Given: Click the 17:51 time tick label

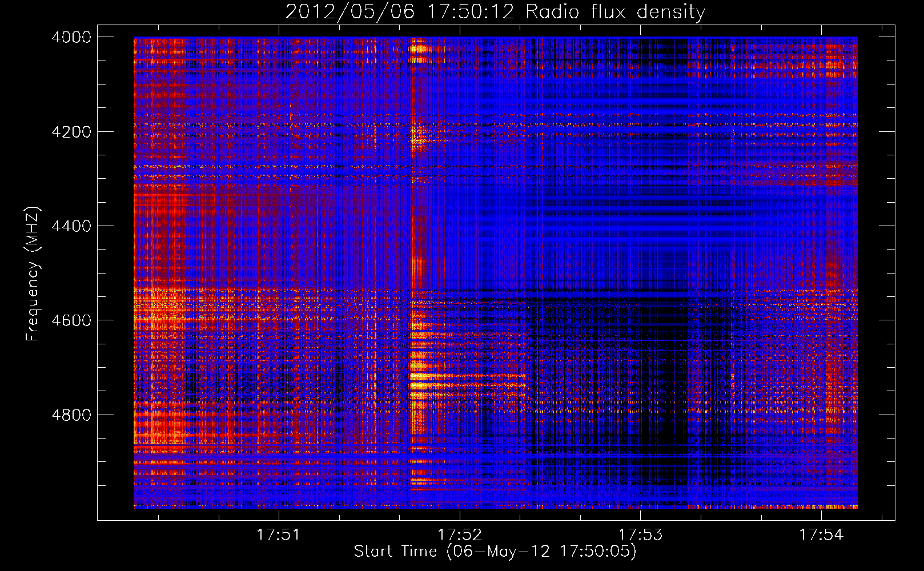Looking at the screenshot, I should click(x=279, y=534).
